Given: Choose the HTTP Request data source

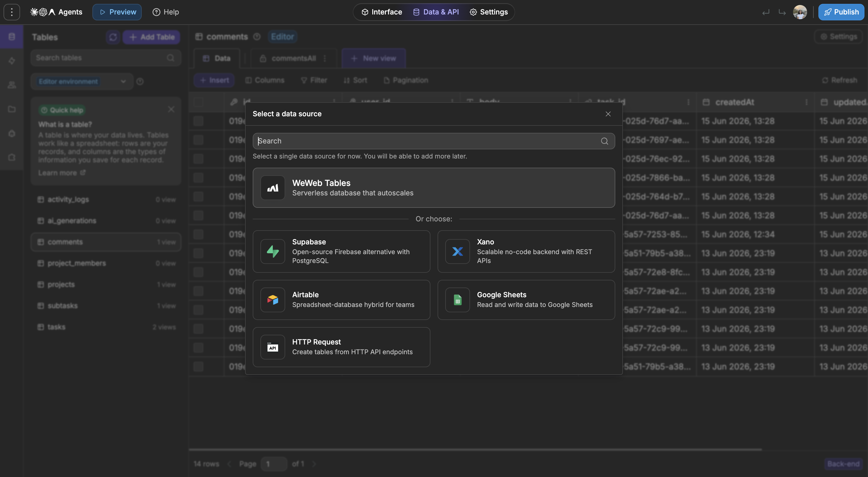Looking at the screenshot, I should click(x=341, y=347).
